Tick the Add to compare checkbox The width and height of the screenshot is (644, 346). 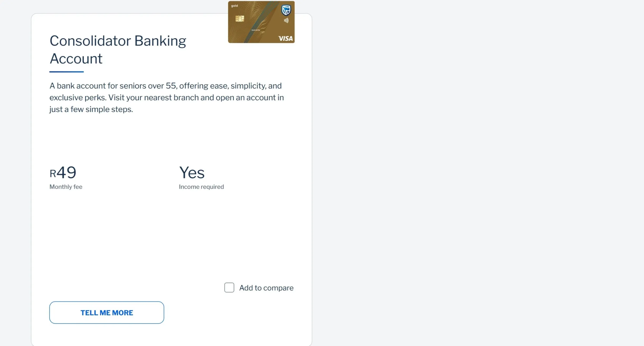(229, 287)
